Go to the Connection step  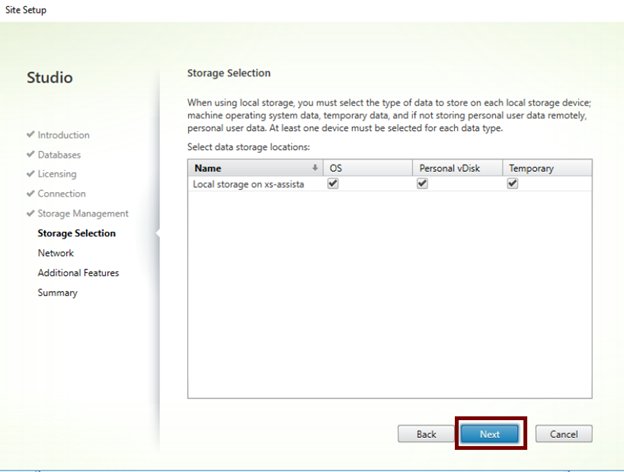(62, 193)
